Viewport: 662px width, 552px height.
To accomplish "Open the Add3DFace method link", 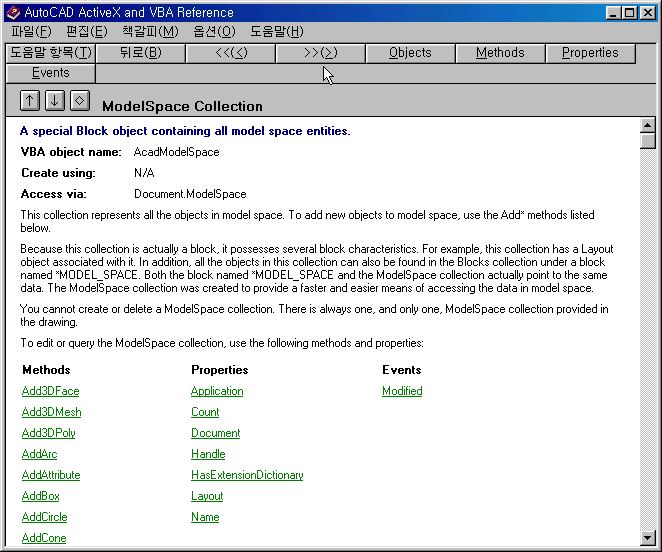I will pos(51,391).
